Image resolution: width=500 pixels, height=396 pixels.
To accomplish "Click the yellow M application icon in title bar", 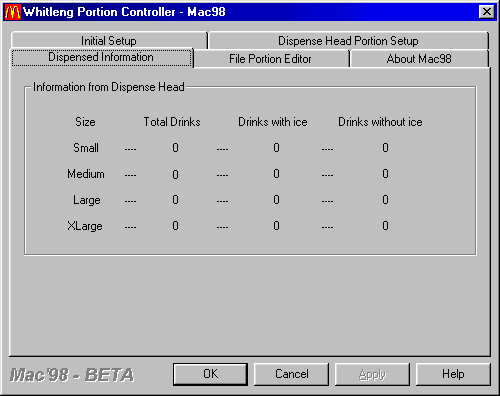I will (x=12, y=12).
